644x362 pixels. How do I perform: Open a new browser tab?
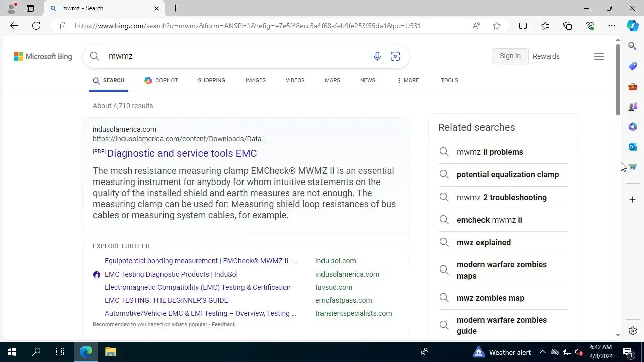[x=175, y=8]
